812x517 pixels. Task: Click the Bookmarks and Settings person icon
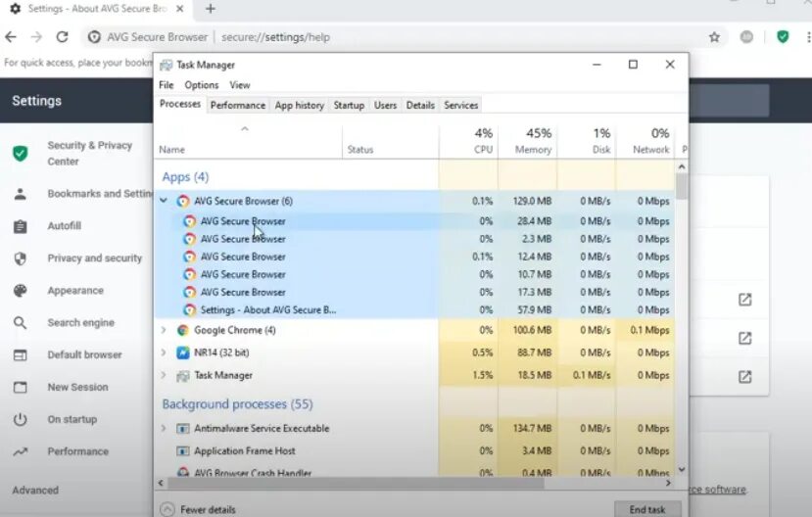click(21, 194)
